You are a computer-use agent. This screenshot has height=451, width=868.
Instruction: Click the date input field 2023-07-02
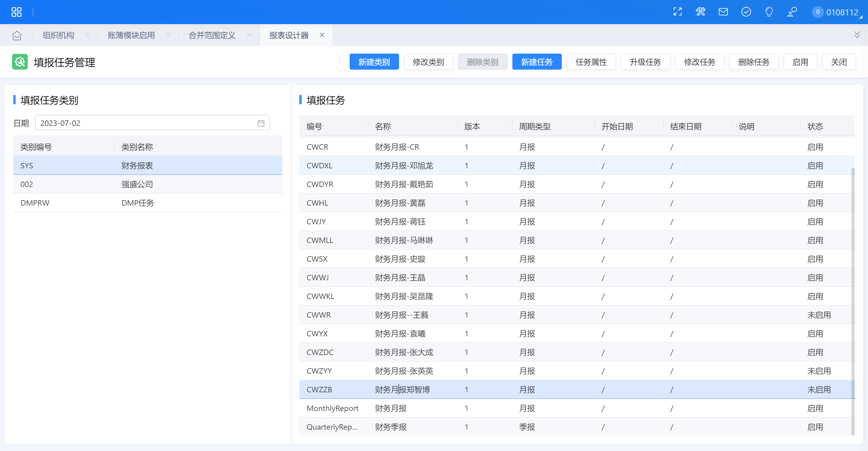pyautogui.click(x=152, y=123)
